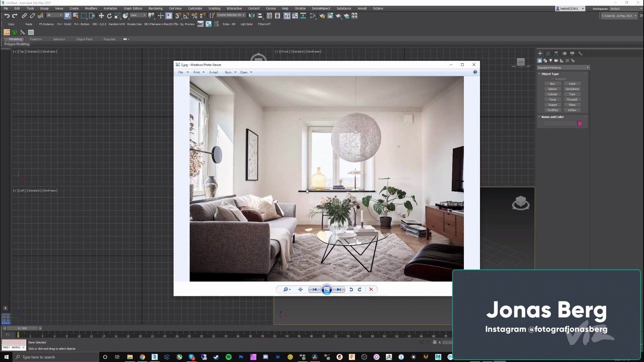644x362 pixels.
Task: Switch to the Freeform ribbon tab
Action: pyautogui.click(x=36, y=39)
